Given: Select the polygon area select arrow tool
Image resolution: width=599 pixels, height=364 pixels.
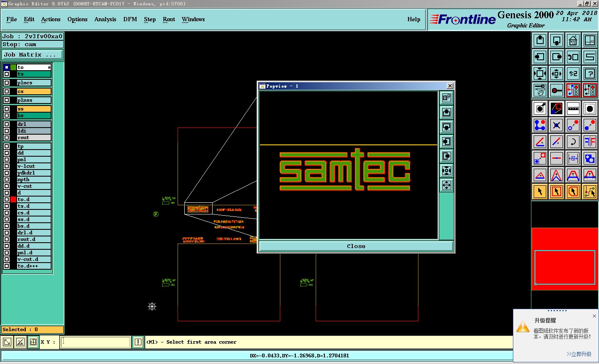Looking at the screenshot, I should point(573,192).
